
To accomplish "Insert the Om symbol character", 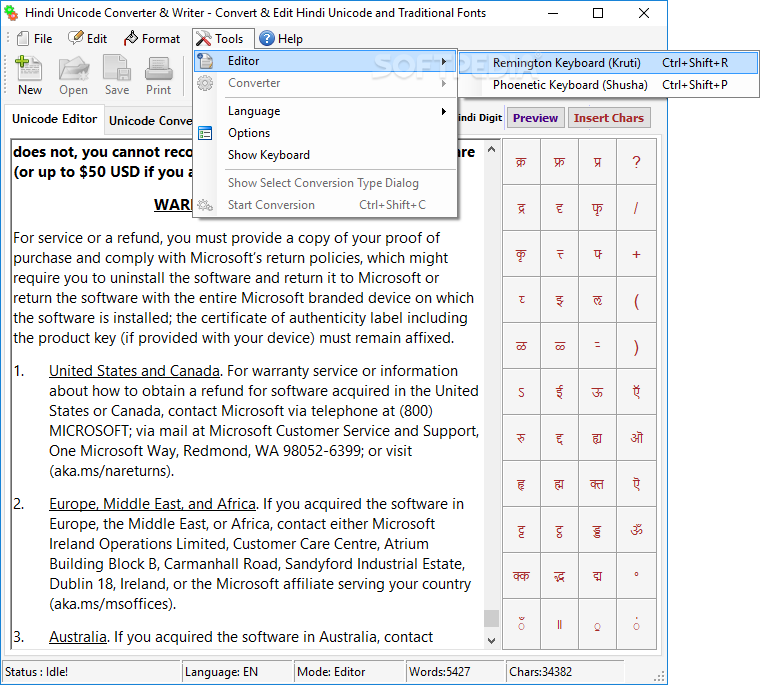I will pyautogui.click(x=636, y=530).
